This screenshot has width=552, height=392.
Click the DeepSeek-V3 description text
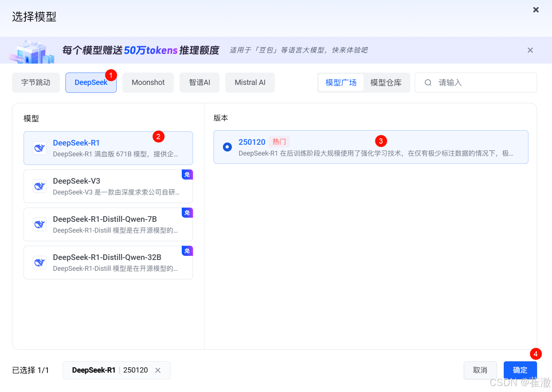(x=116, y=192)
